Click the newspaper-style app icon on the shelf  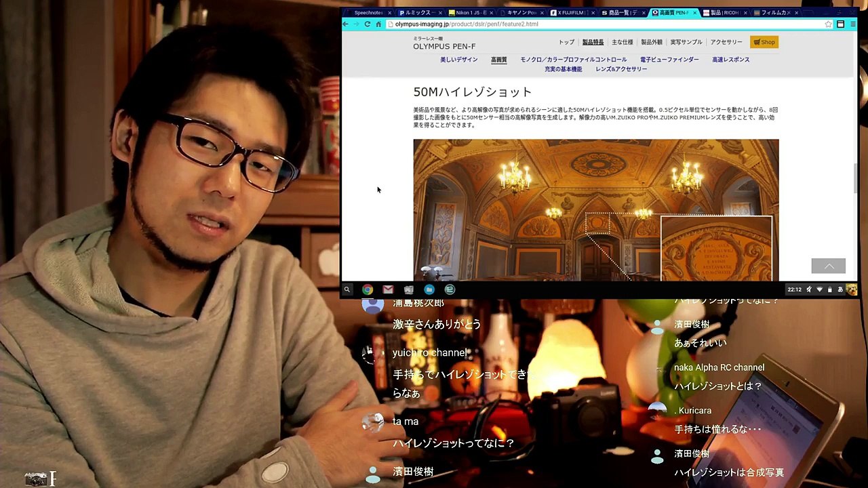tap(409, 289)
